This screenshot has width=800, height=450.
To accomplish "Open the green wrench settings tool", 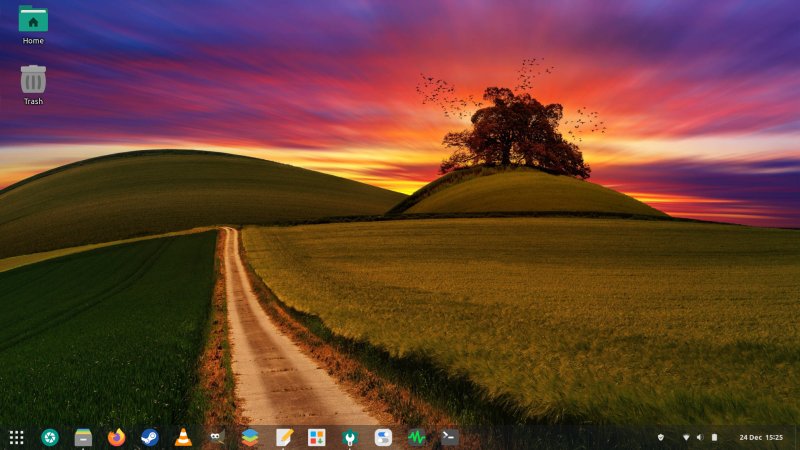I will (x=350, y=437).
